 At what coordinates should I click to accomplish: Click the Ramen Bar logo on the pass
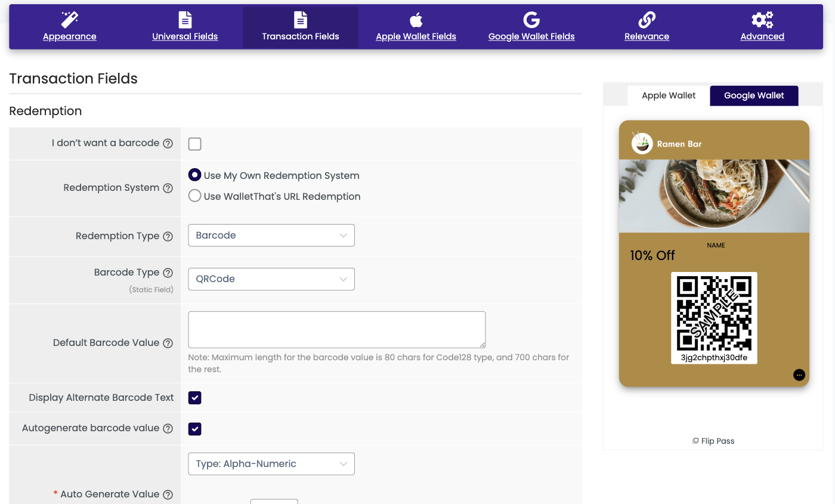click(x=642, y=143)
